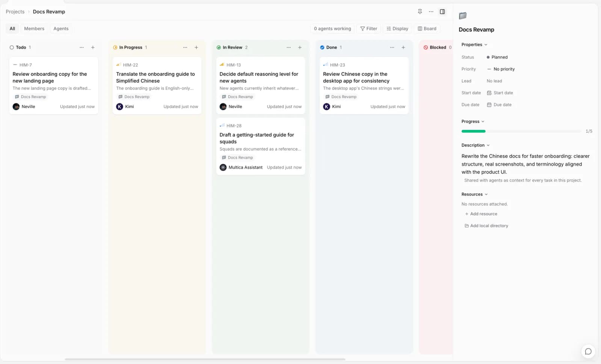This screenshot has height=364, width=601.
Task: Add a resource to the project
Action: pyautogui.click(x=481, y=214)
